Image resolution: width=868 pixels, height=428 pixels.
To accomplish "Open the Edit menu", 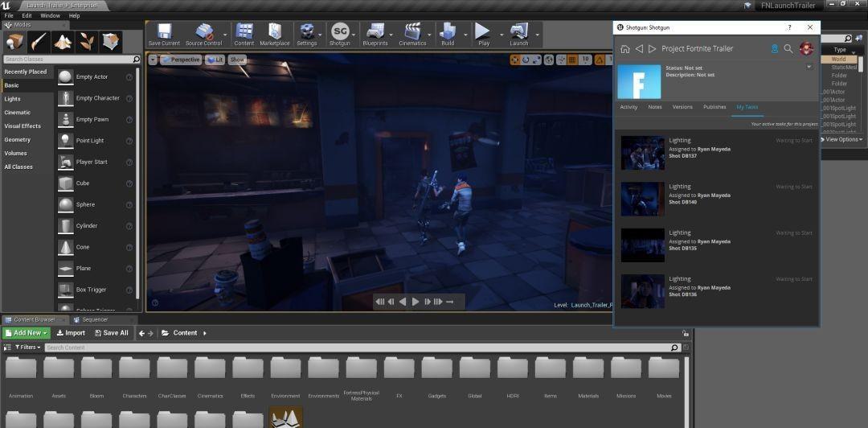I will (x=27, y=16).
